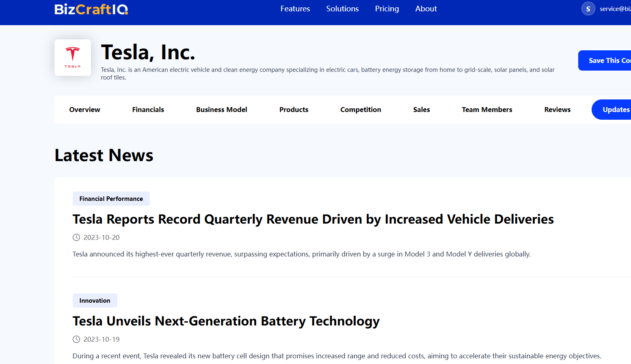Click the date text 2023-10-20
631x364 pixels.
(x=102, y=237)
